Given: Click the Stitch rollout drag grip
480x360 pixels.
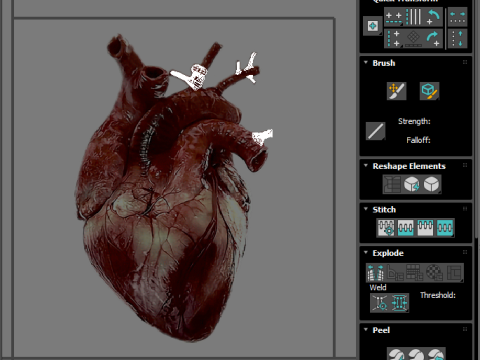Looking at the screenshot, I should [x=465, y=209].
